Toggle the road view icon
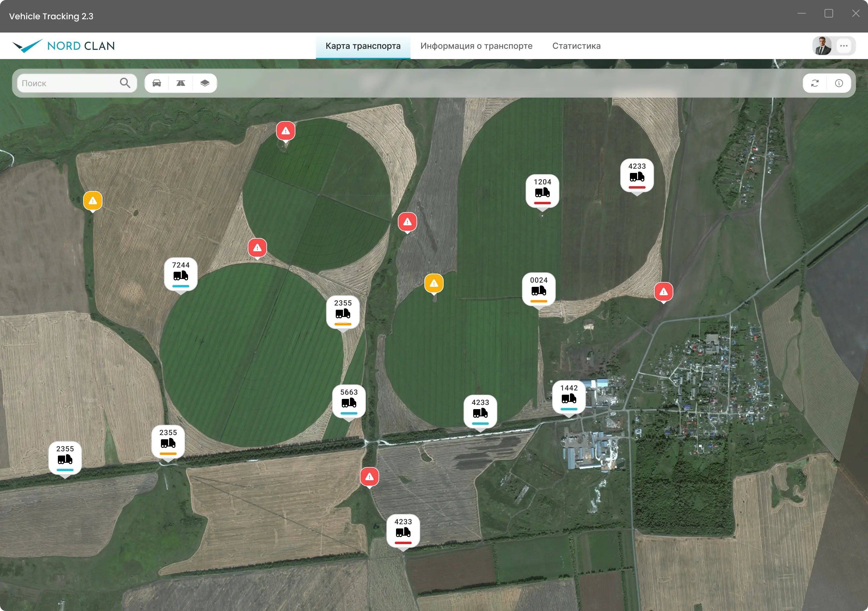The width and height of the screenshot is (868, 611). point(181,83)
